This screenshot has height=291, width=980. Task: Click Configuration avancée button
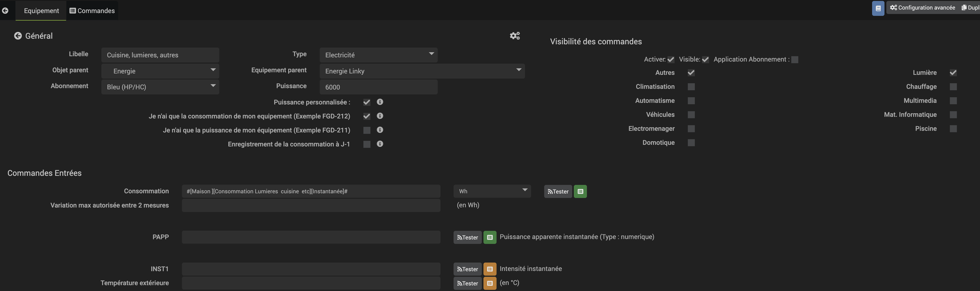[922, 8]
